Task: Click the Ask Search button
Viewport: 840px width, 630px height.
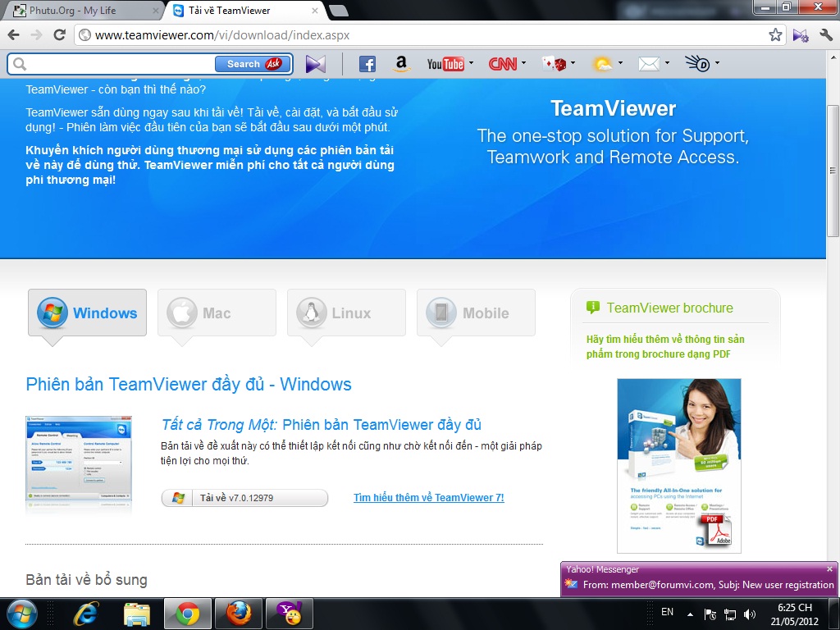Action: pyautogui.click(x=253, y=64)
